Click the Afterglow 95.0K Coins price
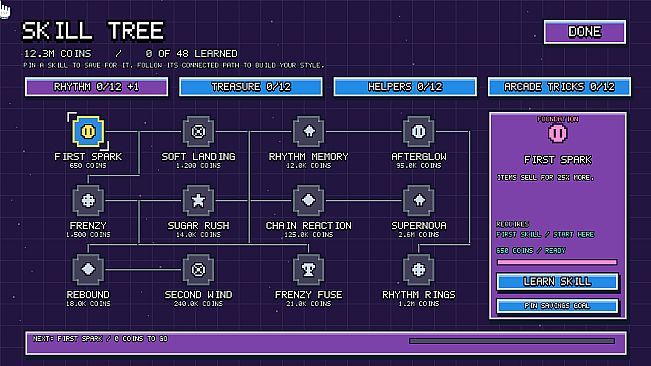 point(418,166)
